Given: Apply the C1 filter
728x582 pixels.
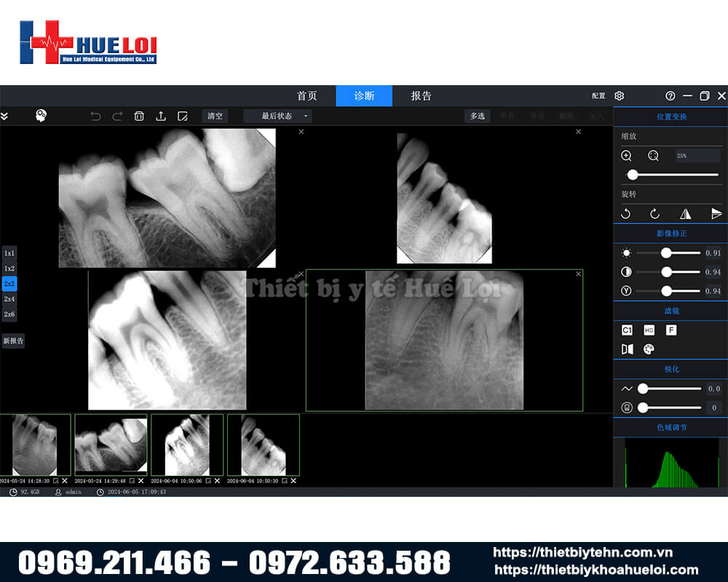Looking at the screenshot, I should point(627,330).
